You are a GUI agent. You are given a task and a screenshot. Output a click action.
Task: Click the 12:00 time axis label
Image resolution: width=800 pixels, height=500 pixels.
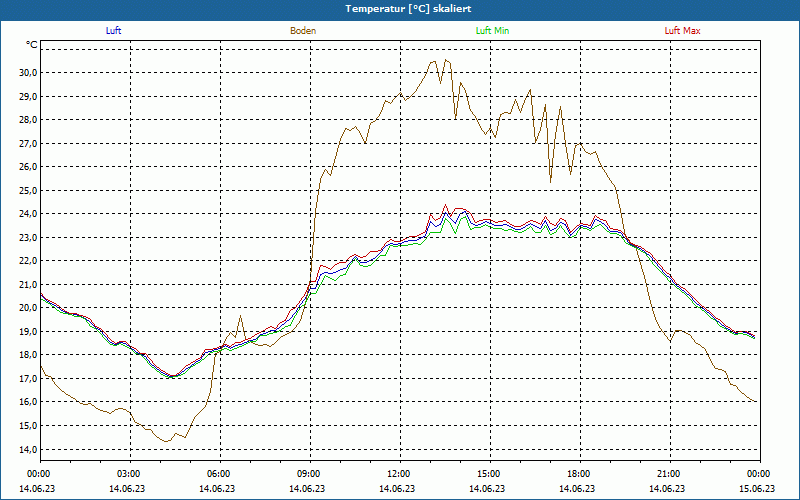[398, 474]
